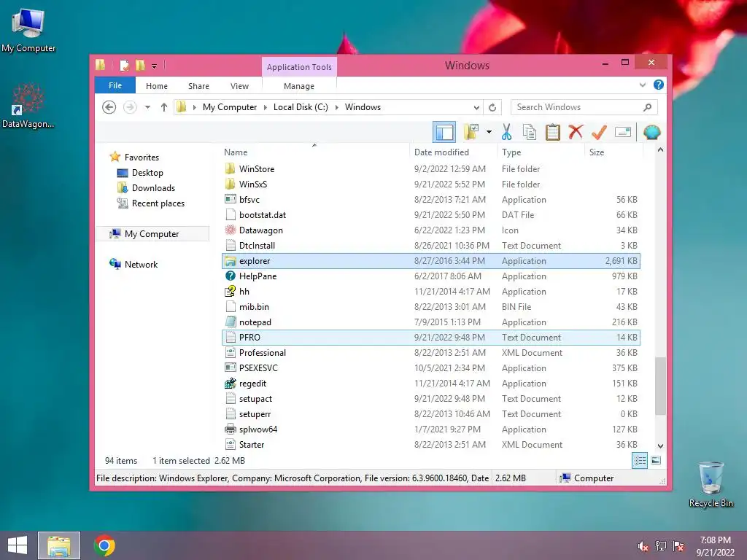
Task: Click the scroll up arrow of file list
Action: 660,150
